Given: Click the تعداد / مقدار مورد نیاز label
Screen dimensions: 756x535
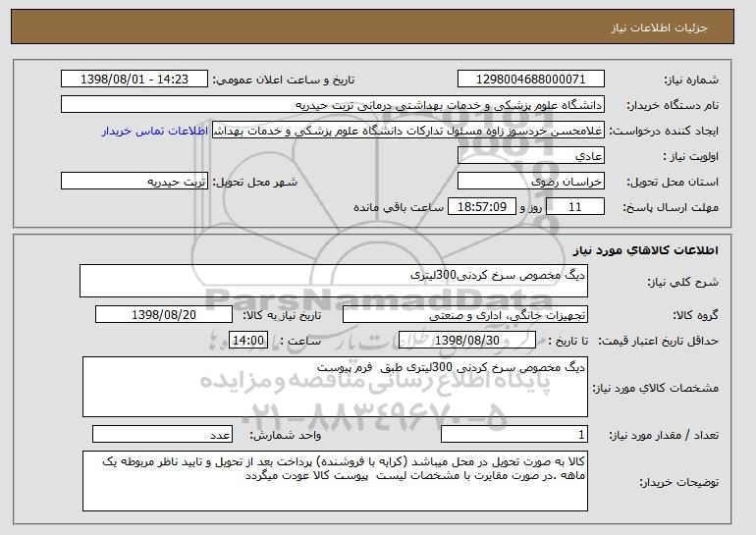Looking at the screenshot, I should click(x=664, y=435).
